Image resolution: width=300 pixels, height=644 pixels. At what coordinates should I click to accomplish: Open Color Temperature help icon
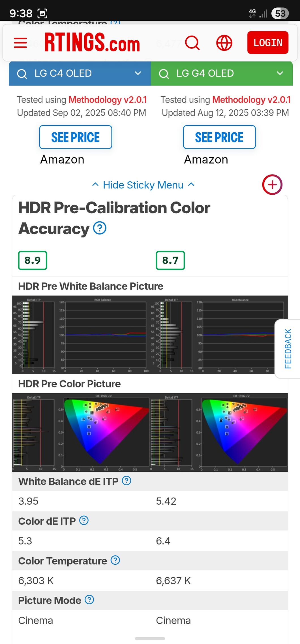click(115, 560)
